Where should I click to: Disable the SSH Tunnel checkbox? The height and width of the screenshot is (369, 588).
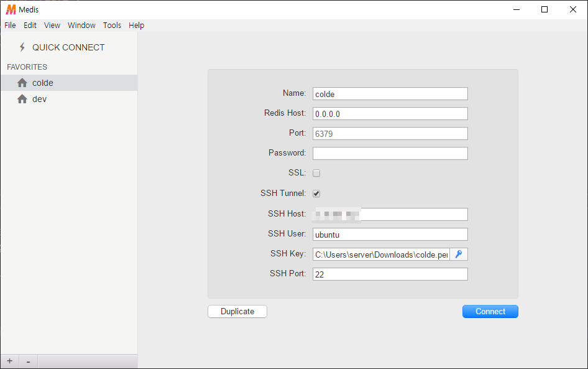tap(316, 194)
